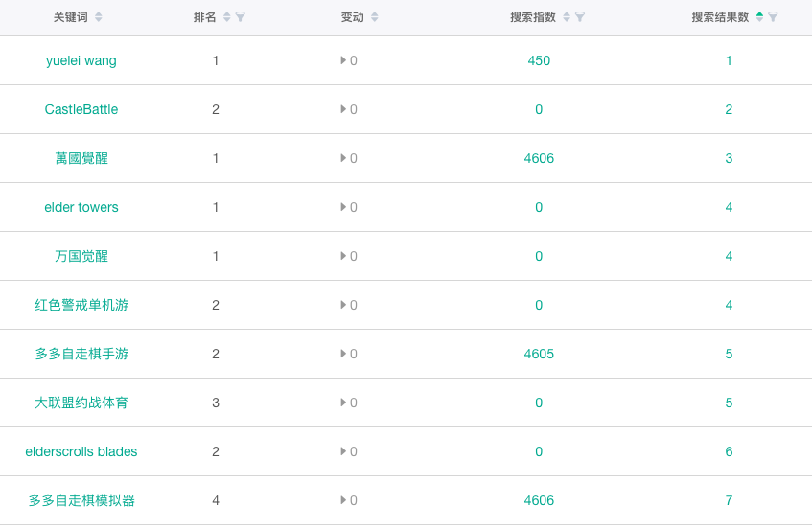Toggle the 搜索结果数 sort arrows

(x=760, y=17)
